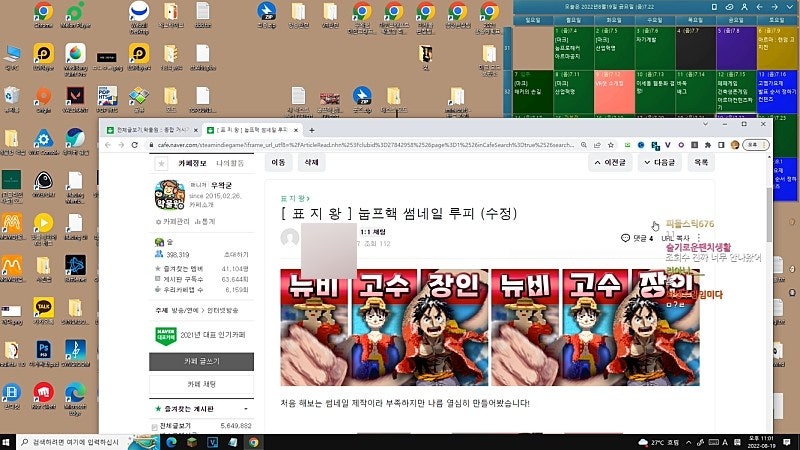The image size is (800, 450).
Task: Switch to the first 전체글보기 Chrome tab
Action: click(152, 130)
